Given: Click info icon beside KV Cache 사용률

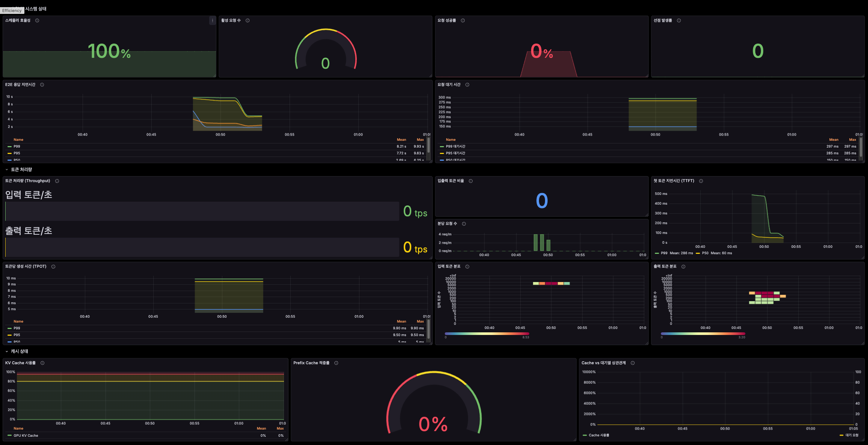Looking at the screenshot, I should [x=42, y=363].
